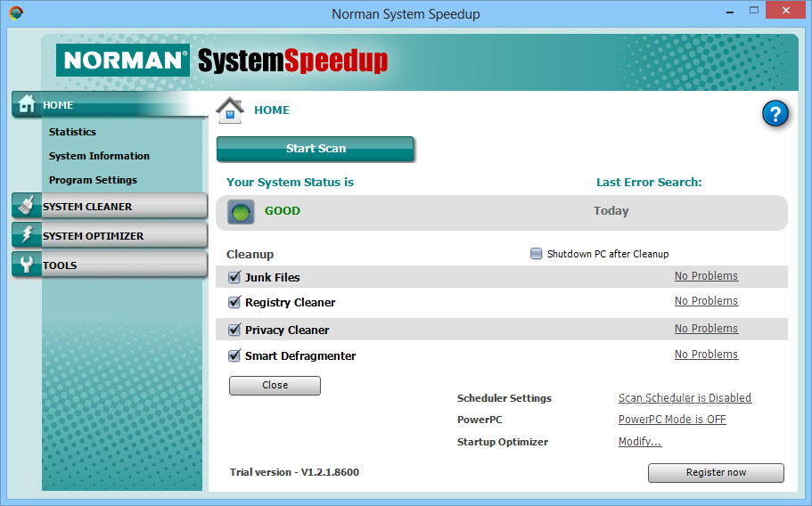
Task: Click the Cleanup section heading
Action: 250,255
